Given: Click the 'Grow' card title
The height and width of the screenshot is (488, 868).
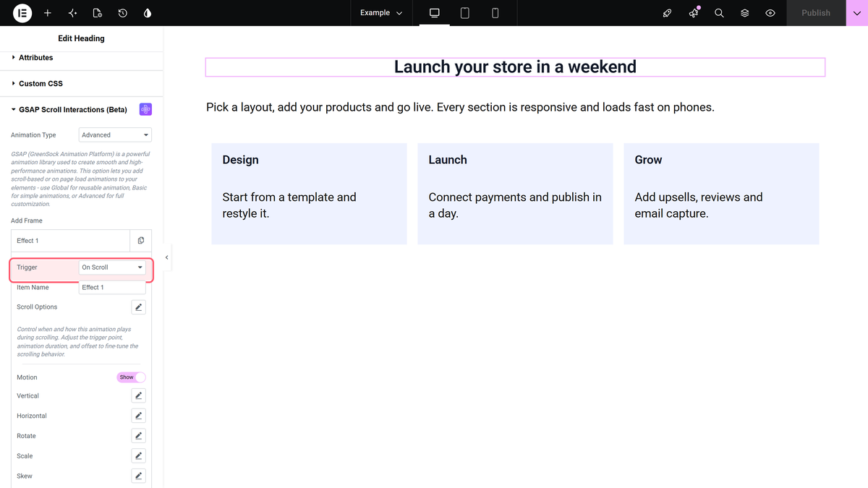Looking at the screenshot, I should click(x=649, y=160).
